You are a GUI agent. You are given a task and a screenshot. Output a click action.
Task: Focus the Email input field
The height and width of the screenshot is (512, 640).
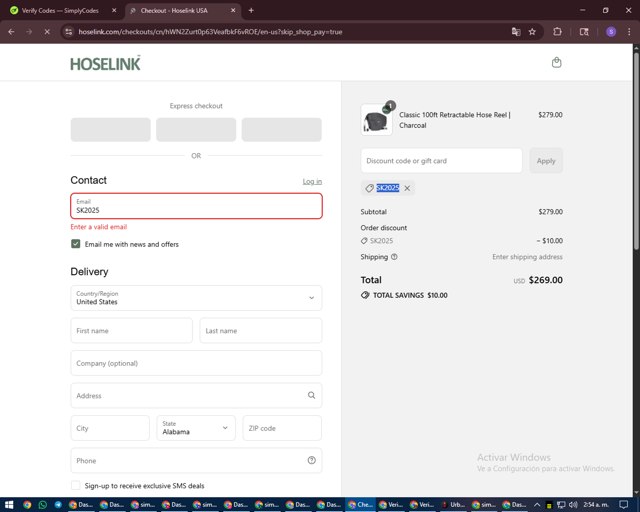coord(196,206)
